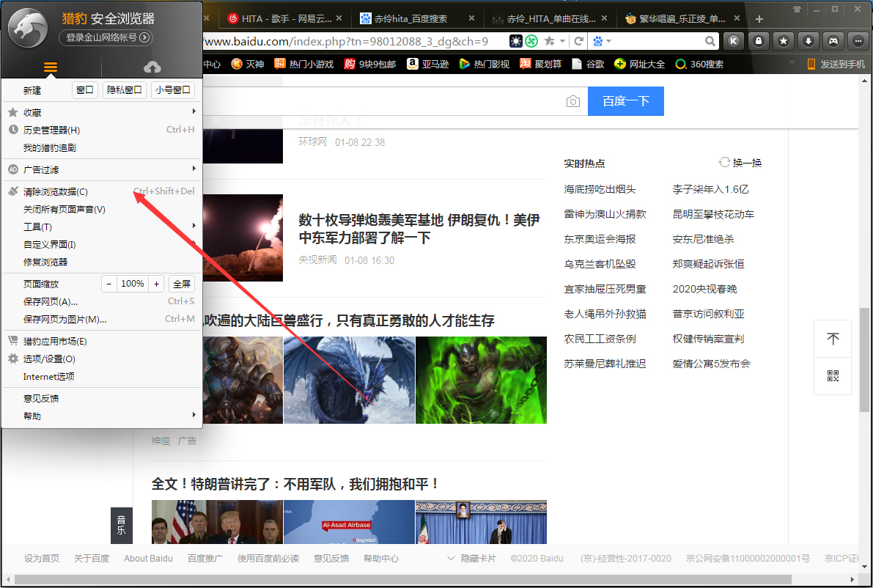
Task: Open the ellipsis more-tools icon
Action: click(858, 41)
